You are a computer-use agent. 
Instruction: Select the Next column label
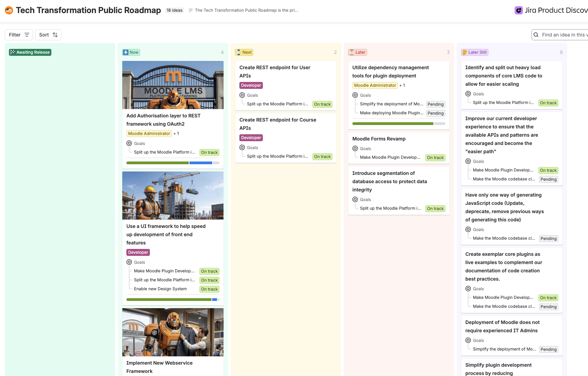pyautogui.click(x=244, y=52)
